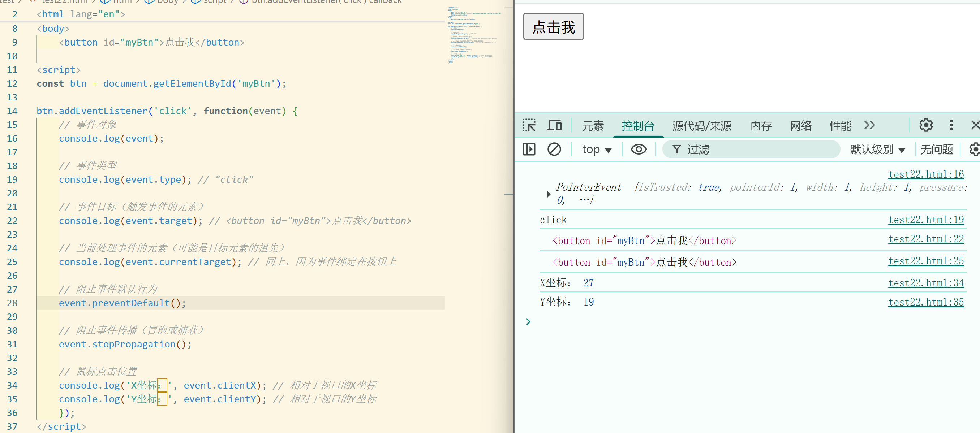The height and width of the screenshot is (433, 980).
Task: Click the closing </script> tag line
Action: point(61,426)
